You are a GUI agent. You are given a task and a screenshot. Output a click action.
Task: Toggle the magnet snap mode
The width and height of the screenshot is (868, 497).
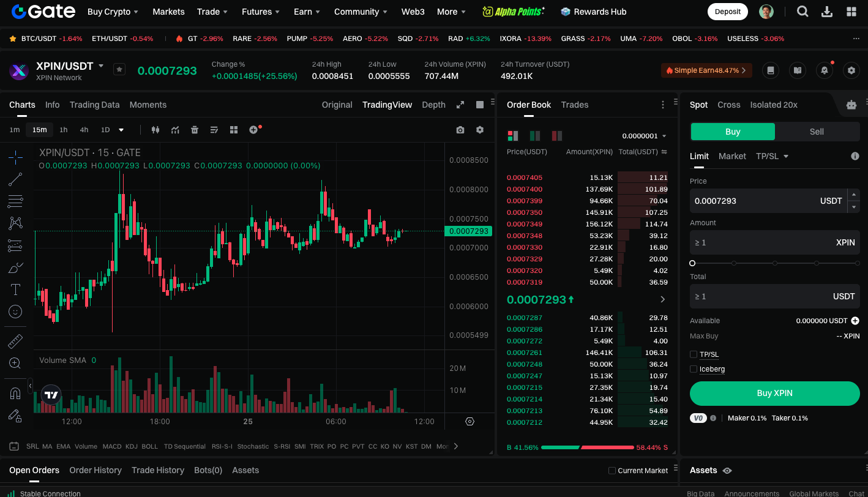pyautogui.click(x=15, y=393)
